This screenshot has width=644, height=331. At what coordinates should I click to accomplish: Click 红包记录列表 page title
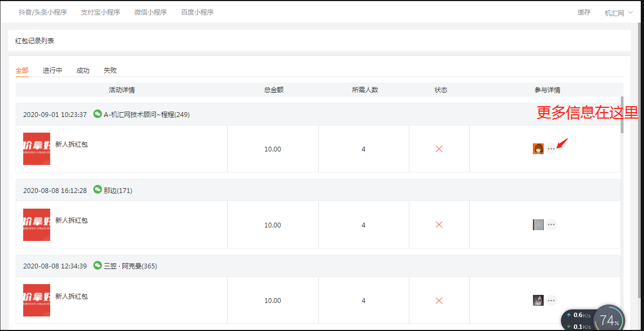click(35, 40)
